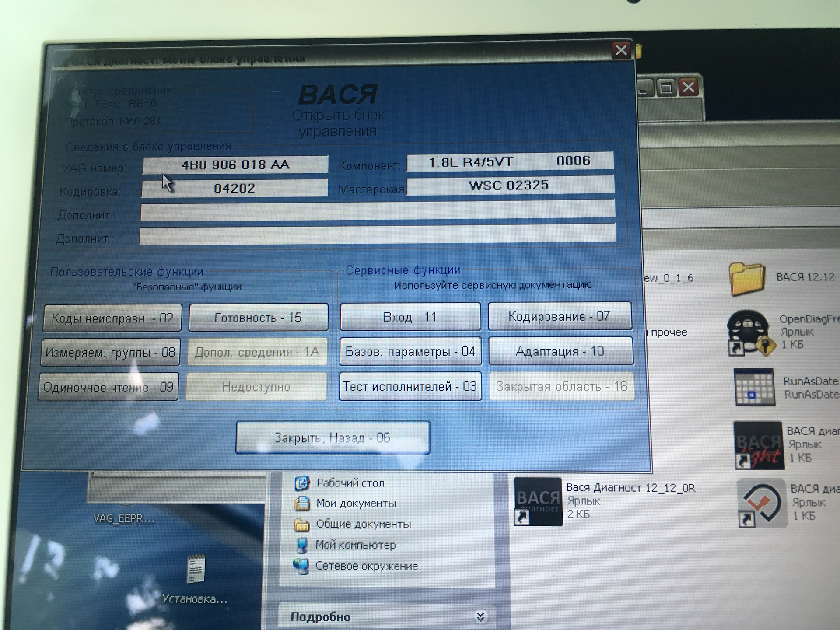Viewport: 840px width, 630px height.
Task: Select the OpenDiagFree steering wheel shortcut icon
Action: pos(750,333)
